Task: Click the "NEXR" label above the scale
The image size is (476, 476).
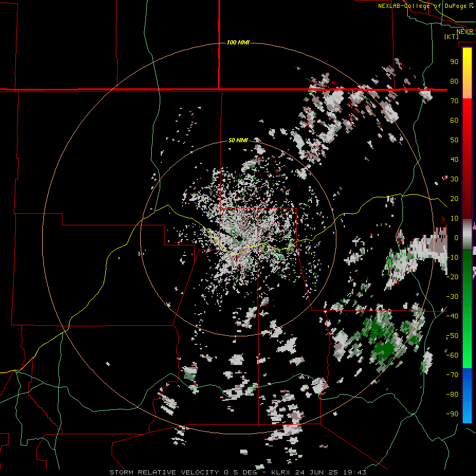Action: 464,32
